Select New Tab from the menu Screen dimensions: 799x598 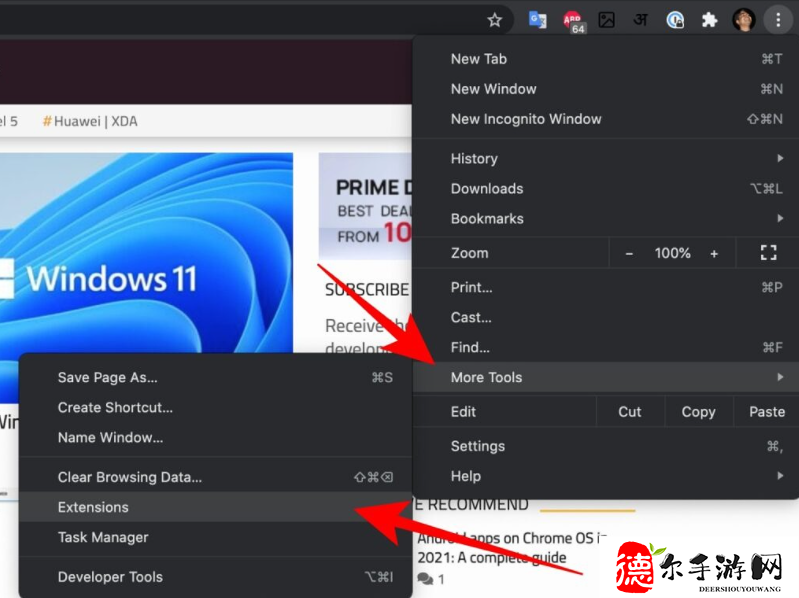[x=605, y=59]
